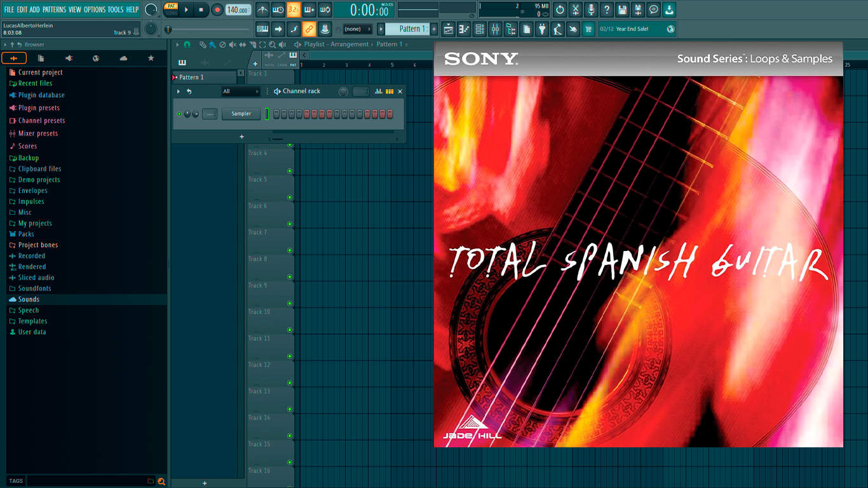Toggle the first step of the Sampler sequence
This screenshot has width=868, height=488.
(276, 114)
